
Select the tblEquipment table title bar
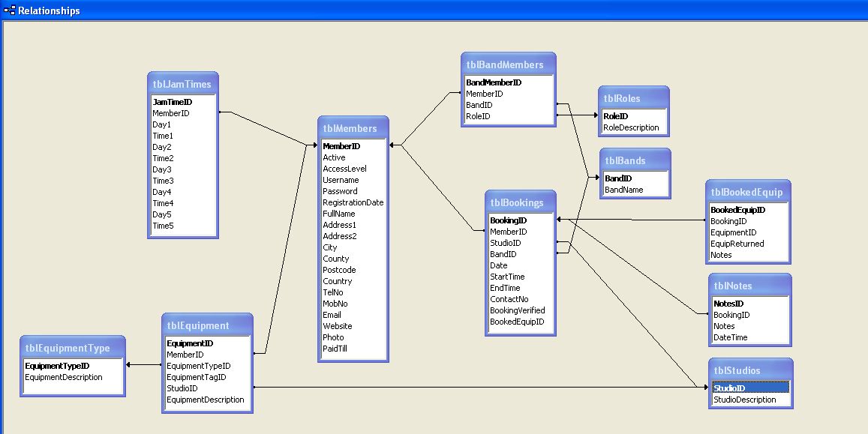207,325
